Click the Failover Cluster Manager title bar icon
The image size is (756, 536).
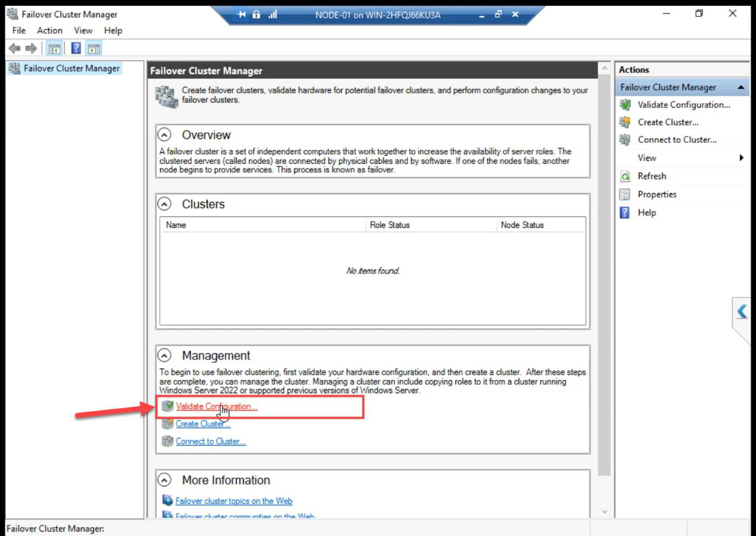pos(12,14)
